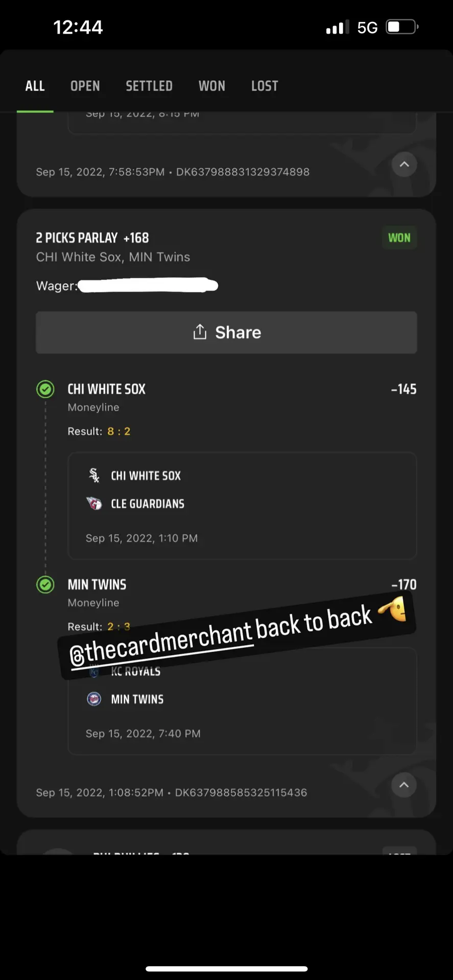This screenshot has height=980, width=453.
Task: Select the SETTLED tab
Action: (x=149, y=86)
